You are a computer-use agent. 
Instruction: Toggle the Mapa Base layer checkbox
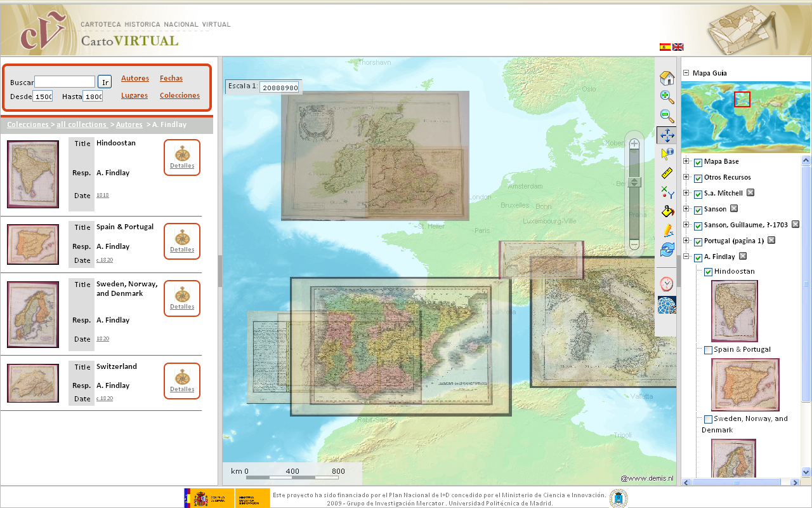[x=698, y=162]
